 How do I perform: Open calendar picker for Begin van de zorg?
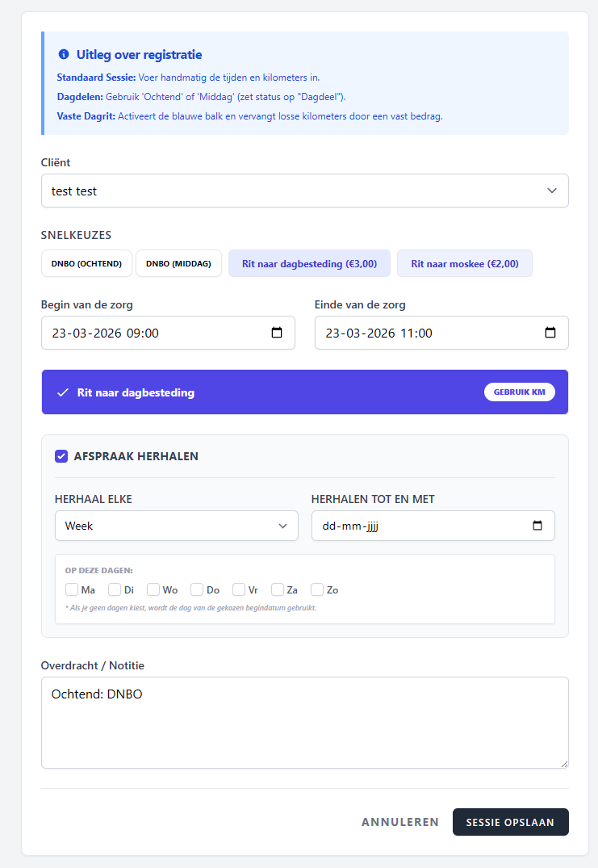[277, 333]
